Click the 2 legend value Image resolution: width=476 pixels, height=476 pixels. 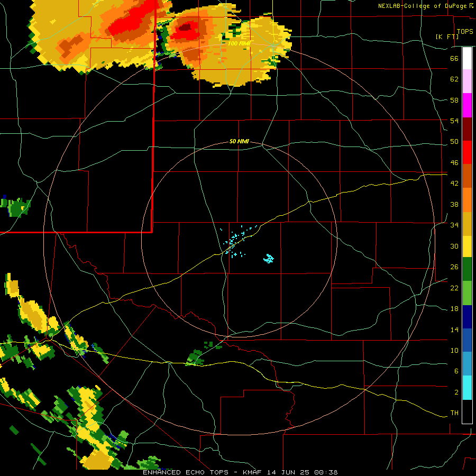(456, 392)
